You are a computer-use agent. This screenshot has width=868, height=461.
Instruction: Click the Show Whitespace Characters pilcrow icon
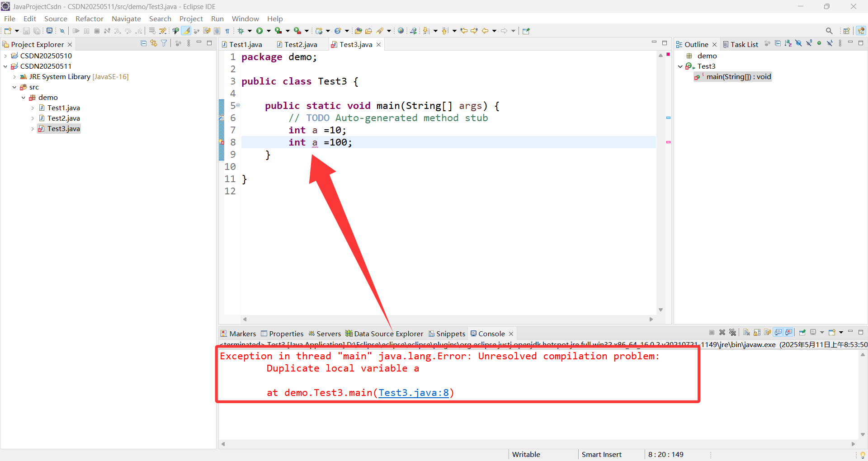(x=227, y=31)
